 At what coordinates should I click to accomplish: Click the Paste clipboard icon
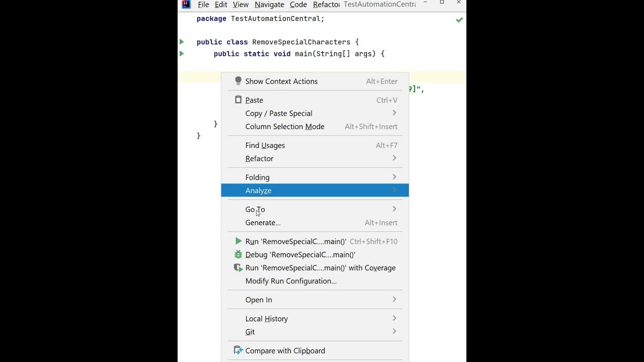tap(238, 100)
